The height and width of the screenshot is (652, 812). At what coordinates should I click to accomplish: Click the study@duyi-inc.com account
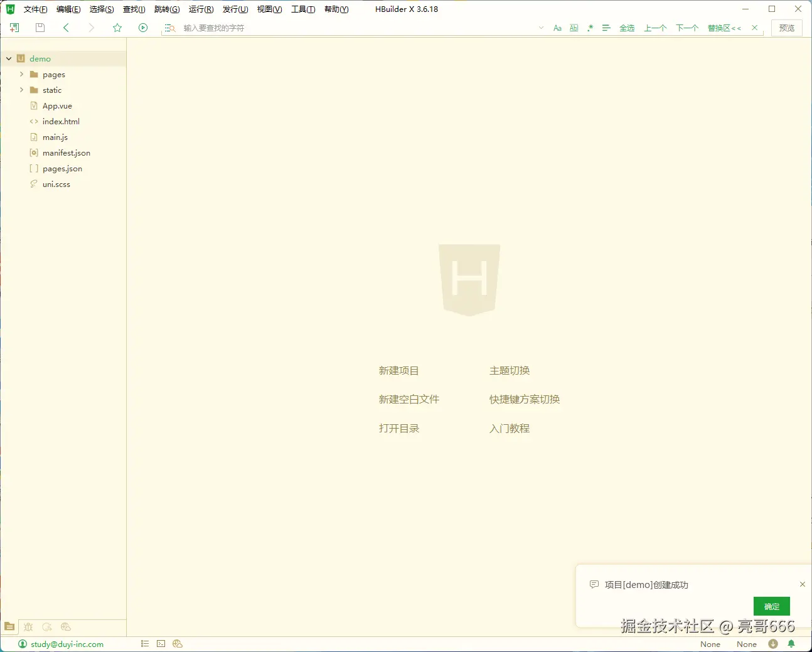(61, 644)
